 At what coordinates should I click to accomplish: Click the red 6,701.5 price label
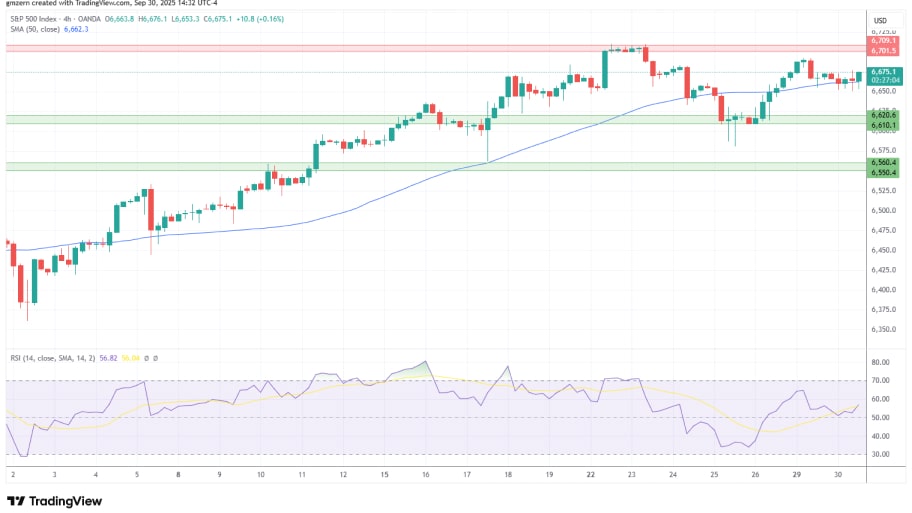[882, 51]
